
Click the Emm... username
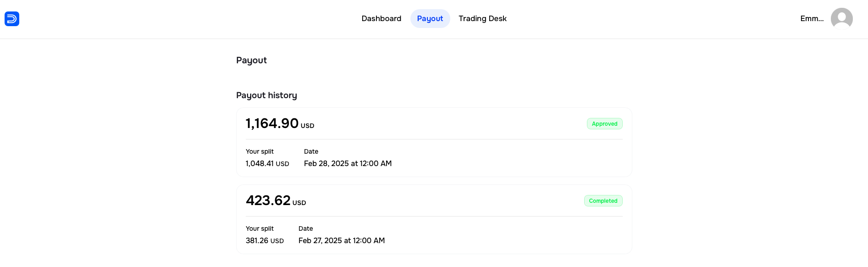point(812,19)
